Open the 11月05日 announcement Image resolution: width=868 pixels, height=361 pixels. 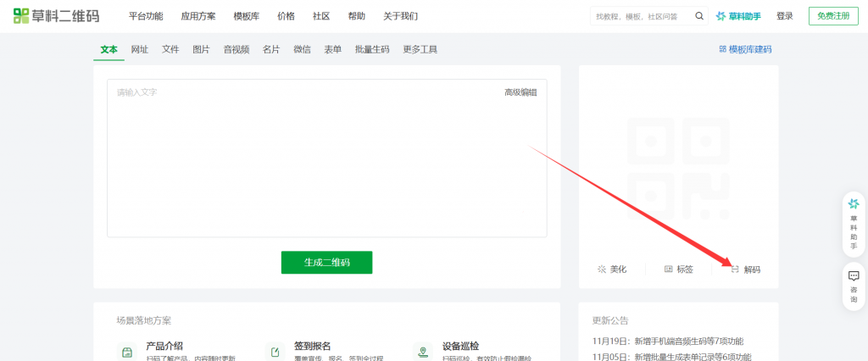pyautogui.click(x=672, y=357)
